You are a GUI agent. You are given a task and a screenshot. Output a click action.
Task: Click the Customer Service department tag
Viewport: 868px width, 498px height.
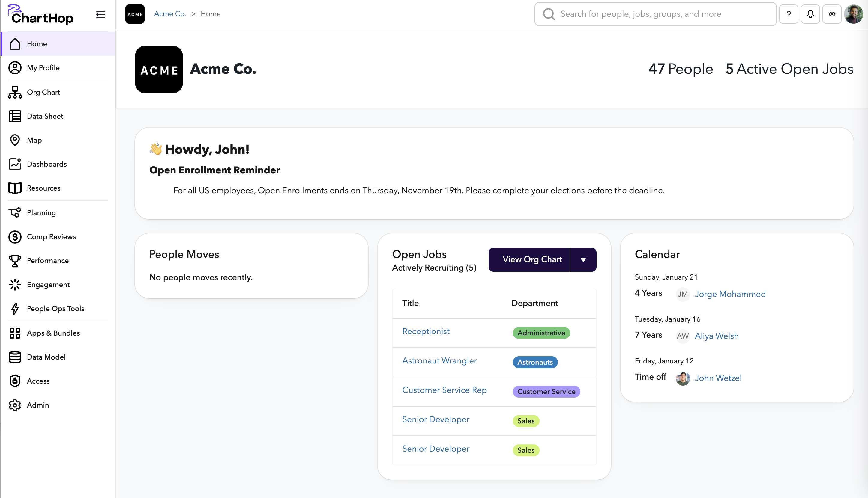tap(546, 392)
